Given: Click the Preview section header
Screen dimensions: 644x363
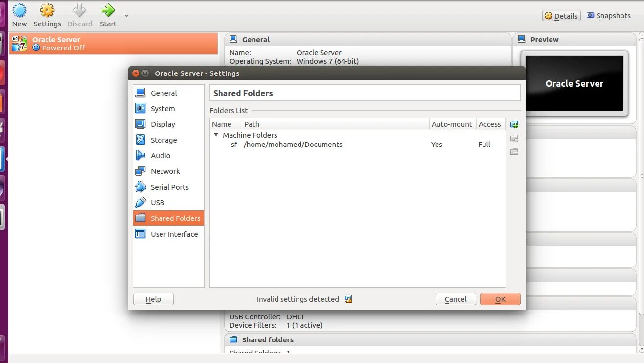Looking at the screenshot, I should (575, 40).
